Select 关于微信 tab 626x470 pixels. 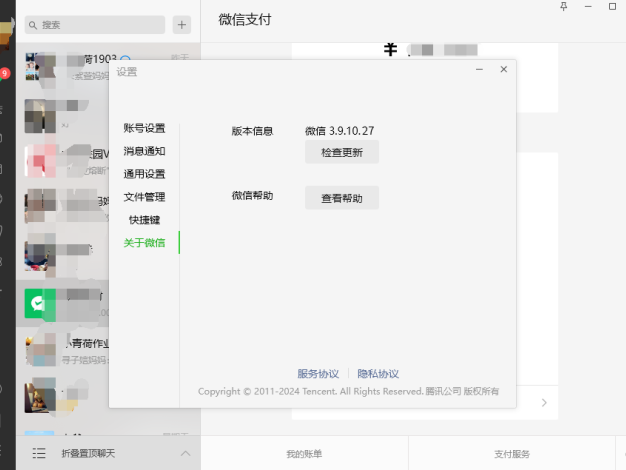(x=144, y=243)
